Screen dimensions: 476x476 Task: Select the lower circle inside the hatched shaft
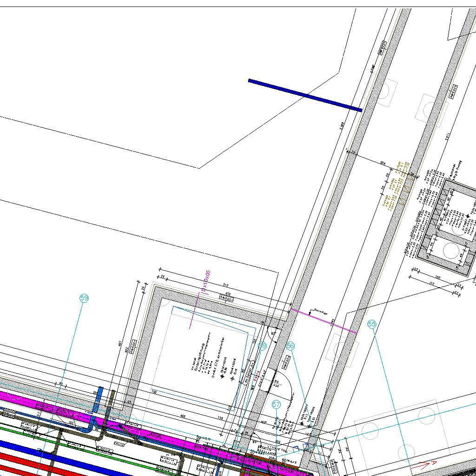point(450,251)
